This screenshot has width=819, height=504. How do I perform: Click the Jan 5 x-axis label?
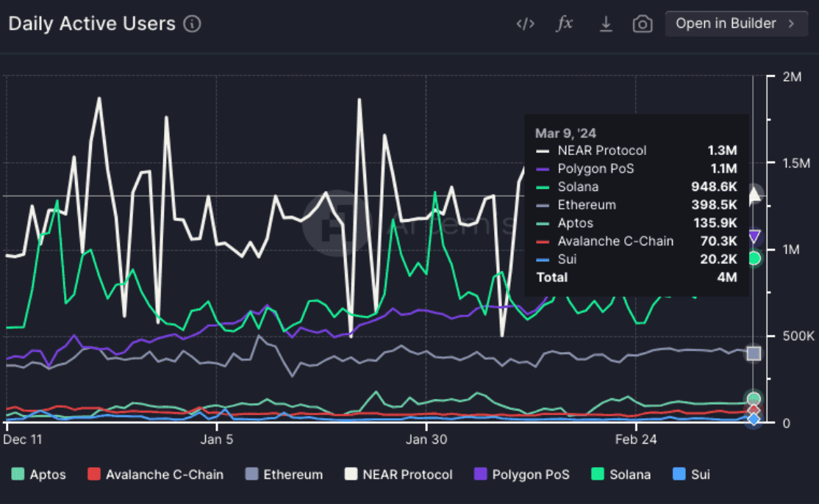[217, 439]
